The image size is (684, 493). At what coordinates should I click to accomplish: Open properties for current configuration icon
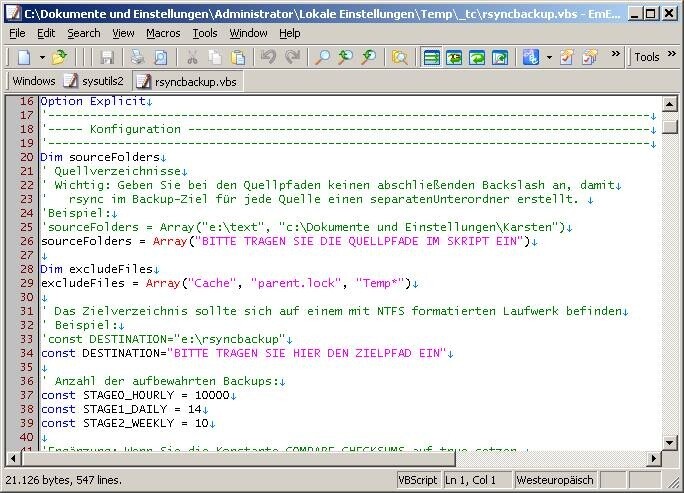567,57
